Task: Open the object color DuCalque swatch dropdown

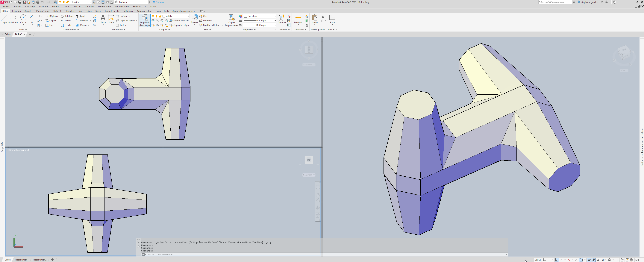Action: click(275, 16)
